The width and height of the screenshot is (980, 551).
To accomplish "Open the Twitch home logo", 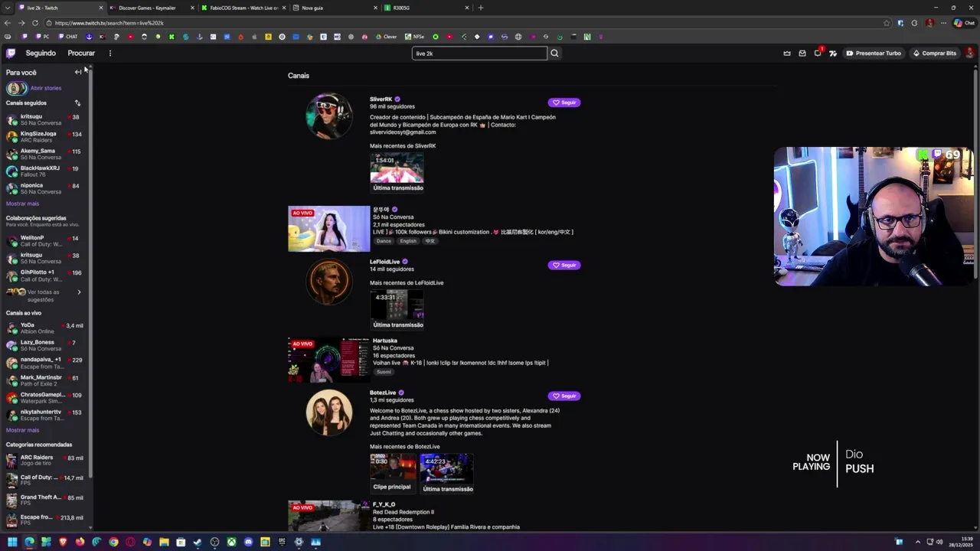I will click(x=11, y=53).
